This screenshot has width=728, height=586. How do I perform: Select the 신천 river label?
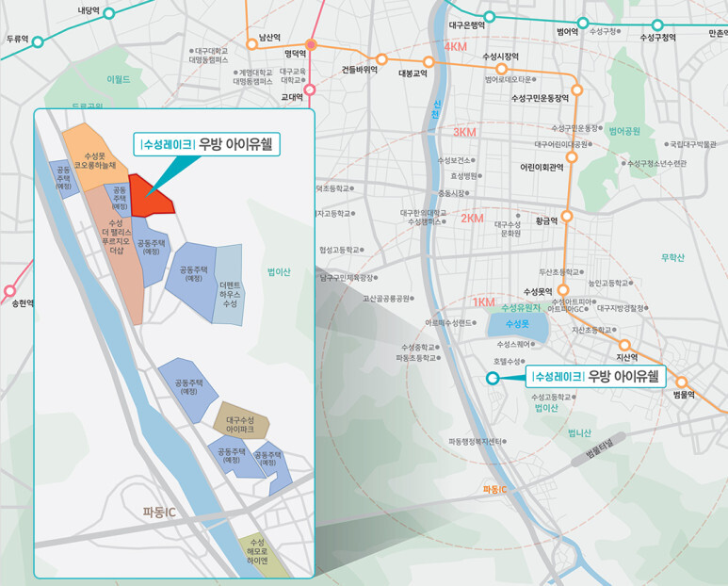436,109
